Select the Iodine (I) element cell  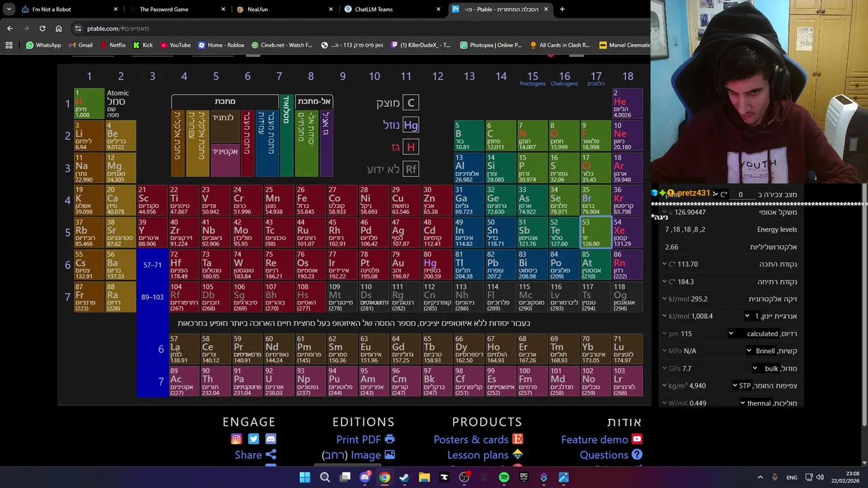tap(595, 232)
